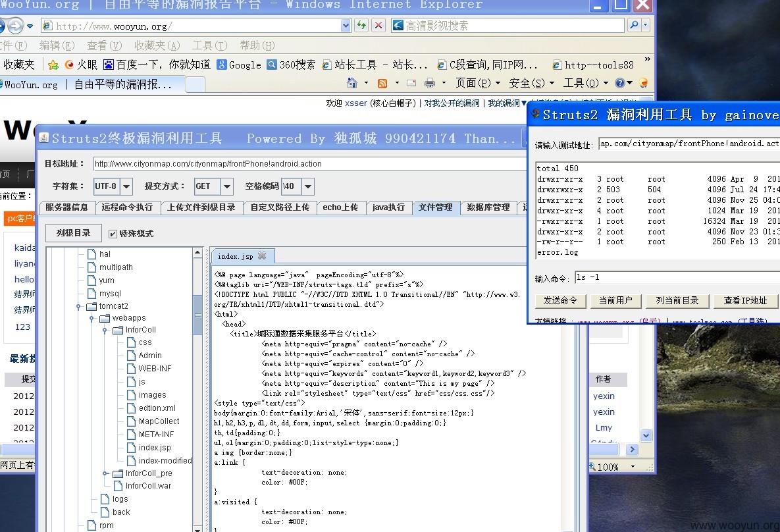
Task: Click the 查看IP地址 button
Action: 745,301
